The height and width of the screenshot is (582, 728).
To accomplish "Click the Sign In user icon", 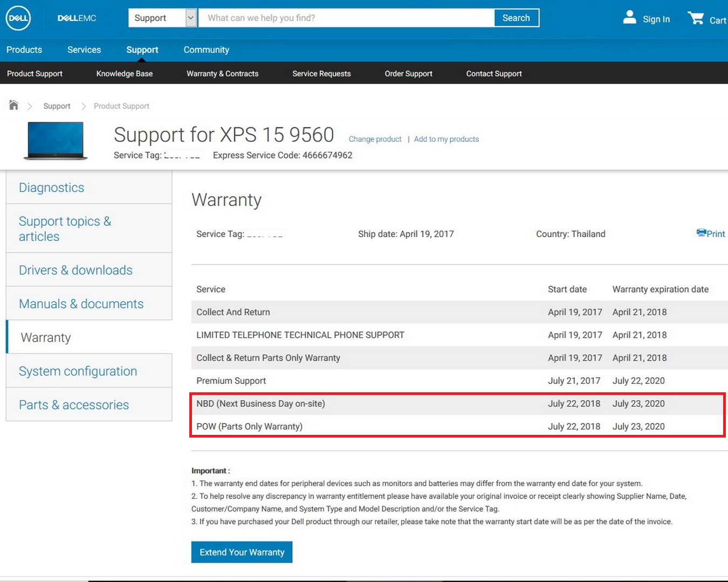I will click(629, 17).
